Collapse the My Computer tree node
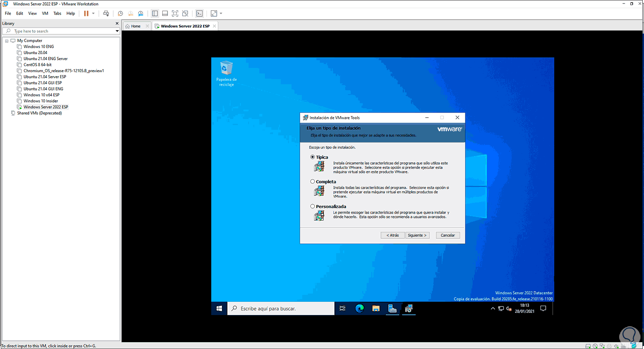644x349 pixels. click(6, 40)
